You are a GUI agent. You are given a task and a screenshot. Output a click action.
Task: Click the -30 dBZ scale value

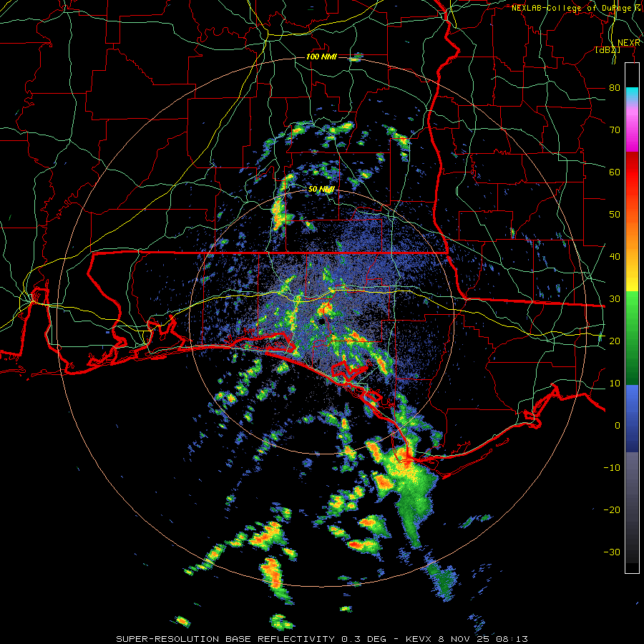[612, 552]
